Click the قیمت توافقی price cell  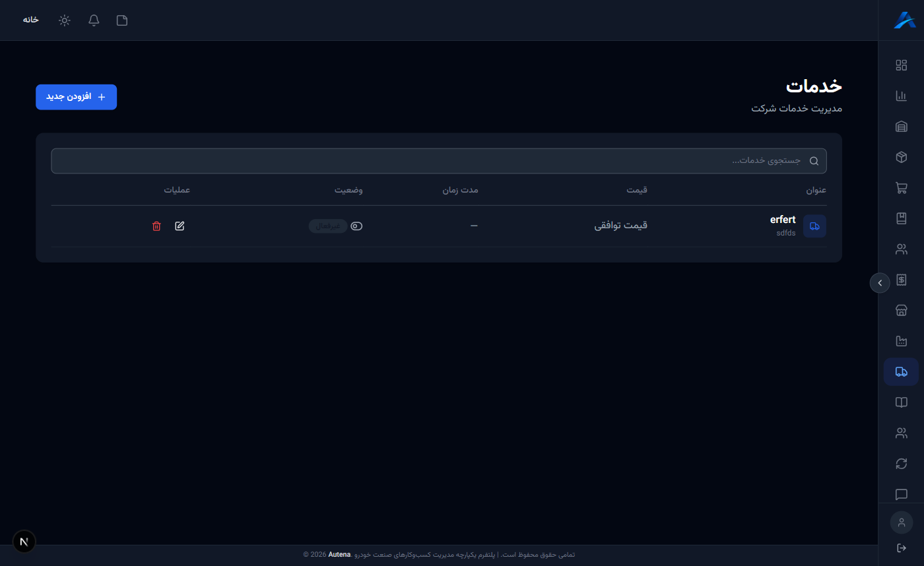pos(621,226)
